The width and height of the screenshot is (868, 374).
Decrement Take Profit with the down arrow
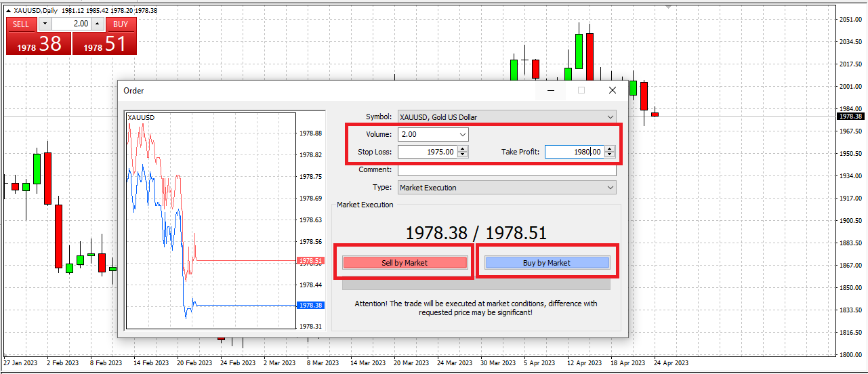point(610,155)
